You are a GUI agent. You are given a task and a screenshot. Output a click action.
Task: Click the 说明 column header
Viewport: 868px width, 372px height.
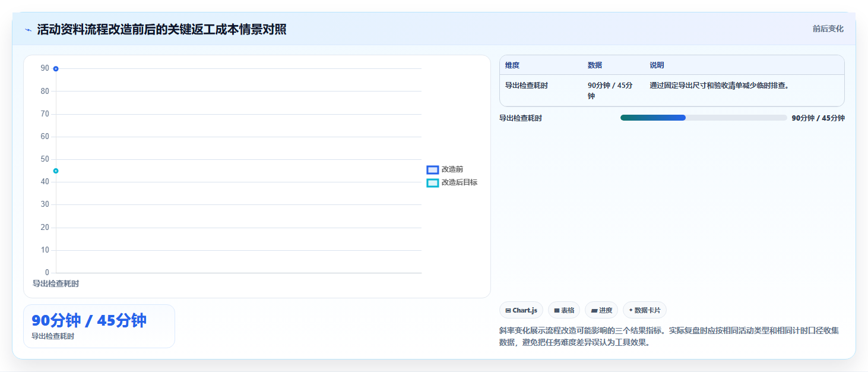[657, 65]
